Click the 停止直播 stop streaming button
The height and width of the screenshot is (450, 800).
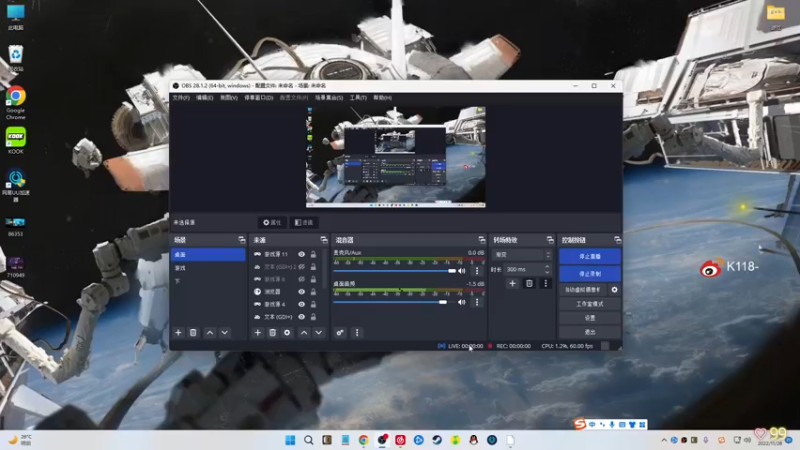coord(590,257)
